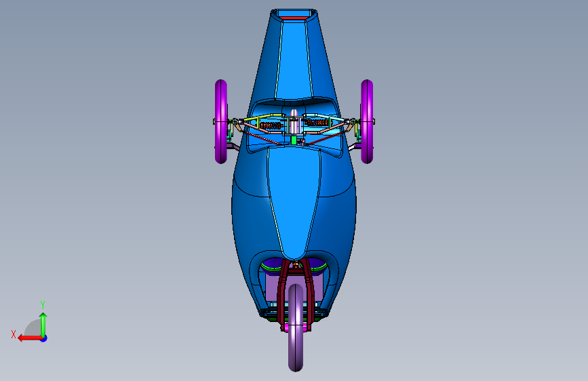Viewport: 588px width, 381px height.
Task: Select the orange coil spring right of the center cylinder
Action: pos(317,123)
